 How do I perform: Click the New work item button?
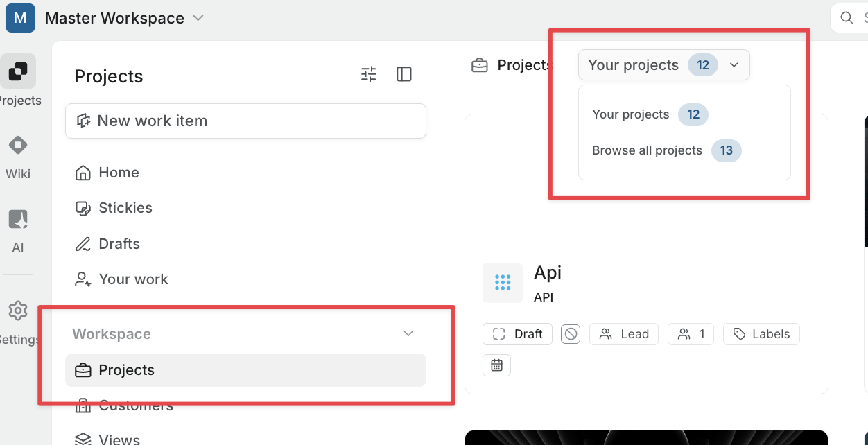click(x=245, y=121)
